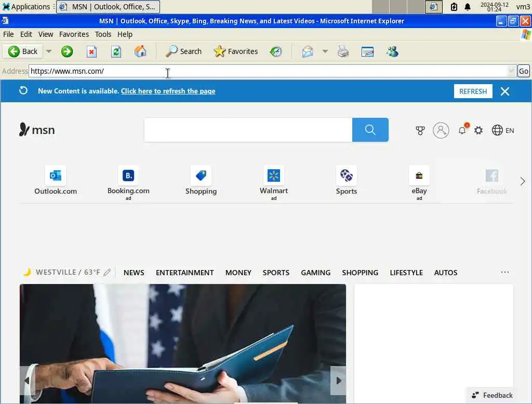Show more shortcuts with right chevron
This screenshot has height=404, width=532.
523,181
